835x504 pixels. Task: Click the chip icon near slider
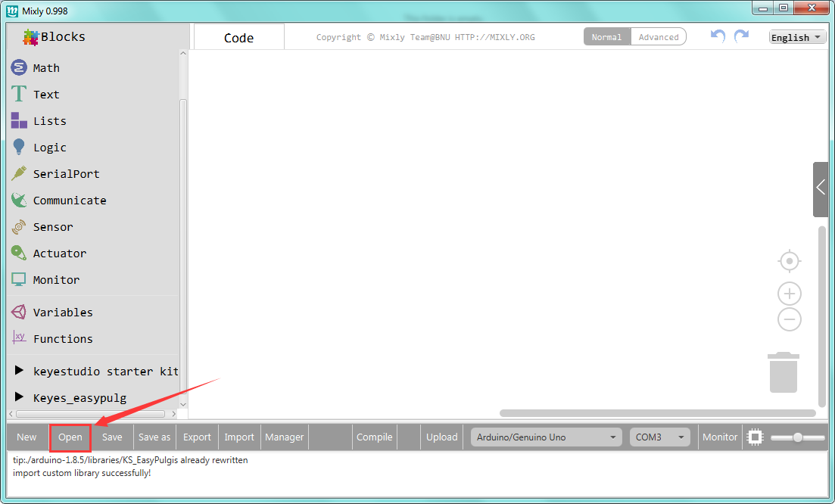click(x=755, y=437)
